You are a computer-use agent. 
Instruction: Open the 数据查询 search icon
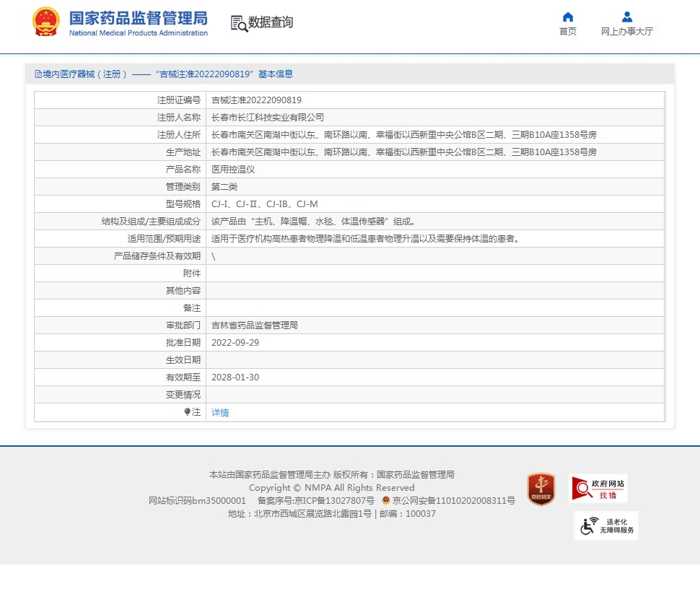239,23
